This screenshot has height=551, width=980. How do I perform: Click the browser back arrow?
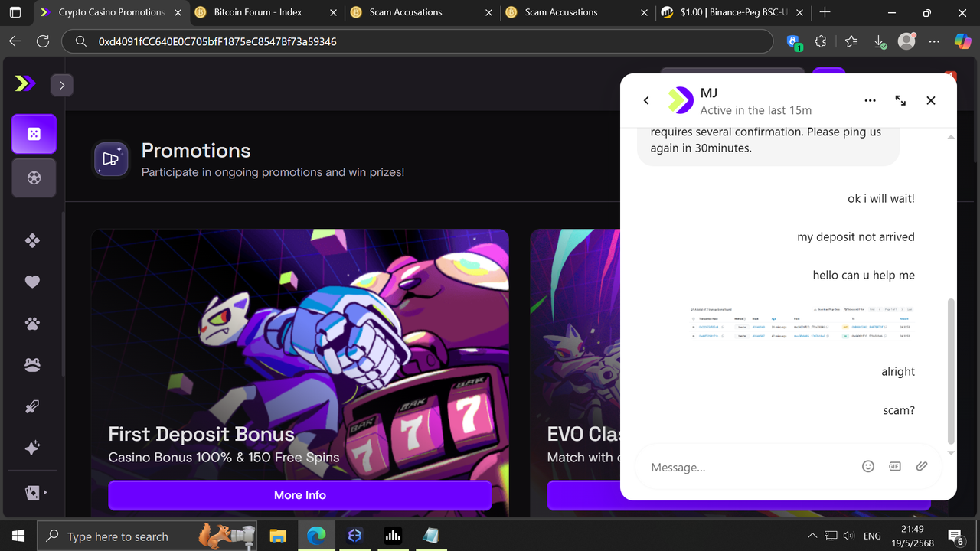pos(15,41)
